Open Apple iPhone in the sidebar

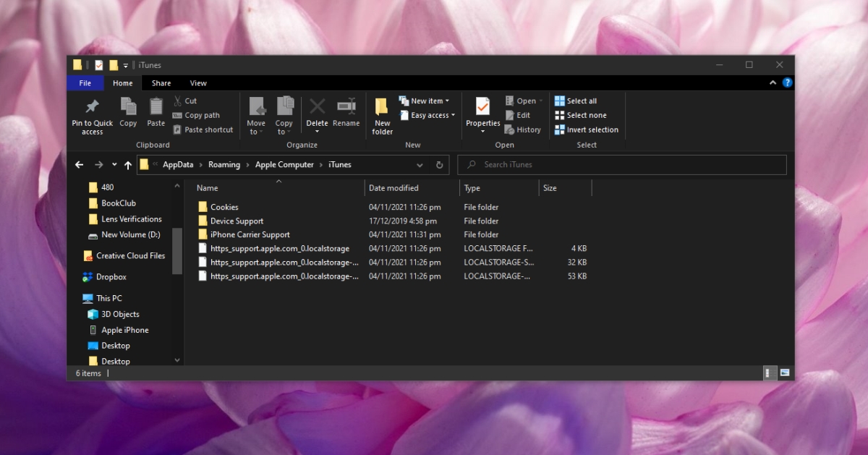[x=124, y=330]
